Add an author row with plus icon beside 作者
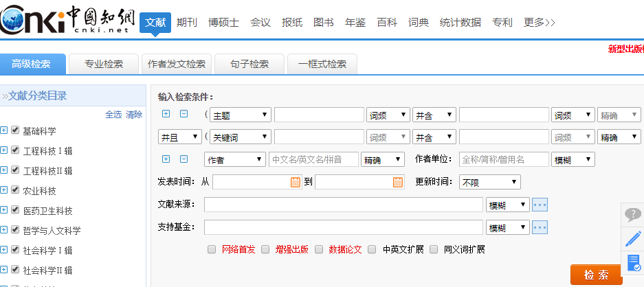This screenshot has height=287, width=644. (x=166, y=159)
